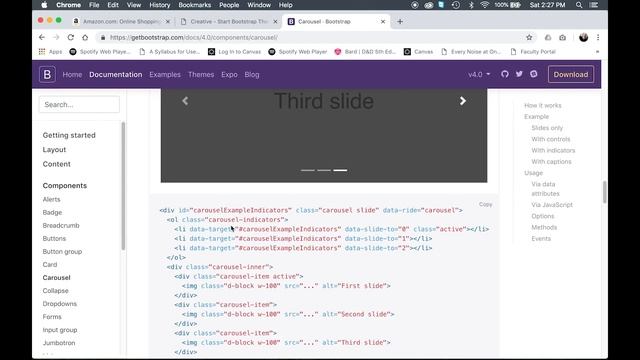Show hidden bookmarks overflow chevron
640x360 pixels.
click(x=597, y=52)
